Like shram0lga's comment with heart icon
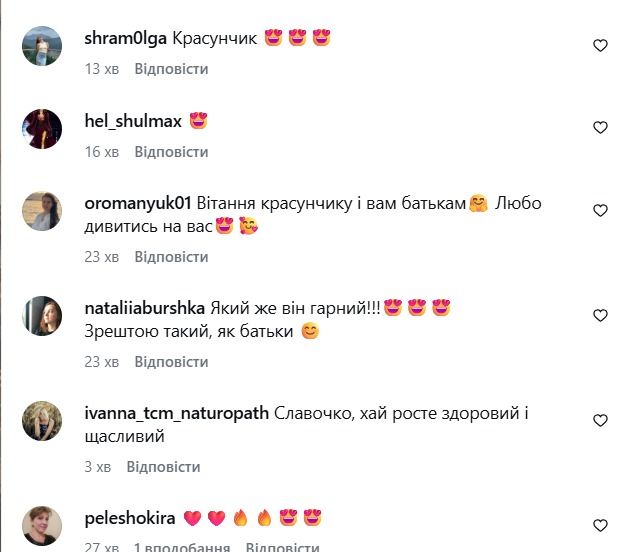624x552 pixels. point(600,45)
